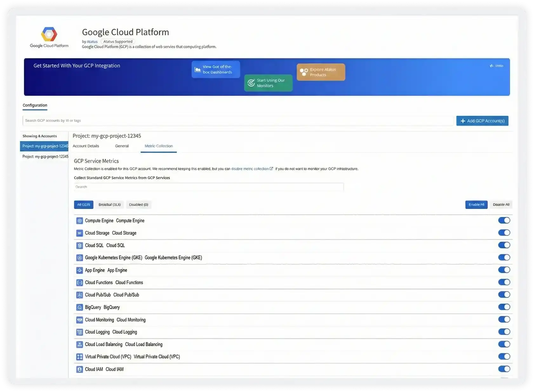Toggle off Cloud Logging metrics
The image size is (534, 392).
point(504,331)
